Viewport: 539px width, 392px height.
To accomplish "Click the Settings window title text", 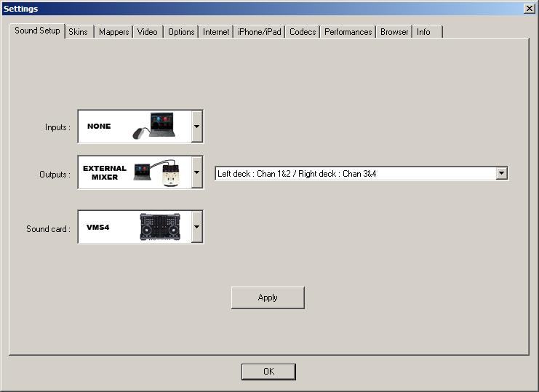I will (20, 9).
